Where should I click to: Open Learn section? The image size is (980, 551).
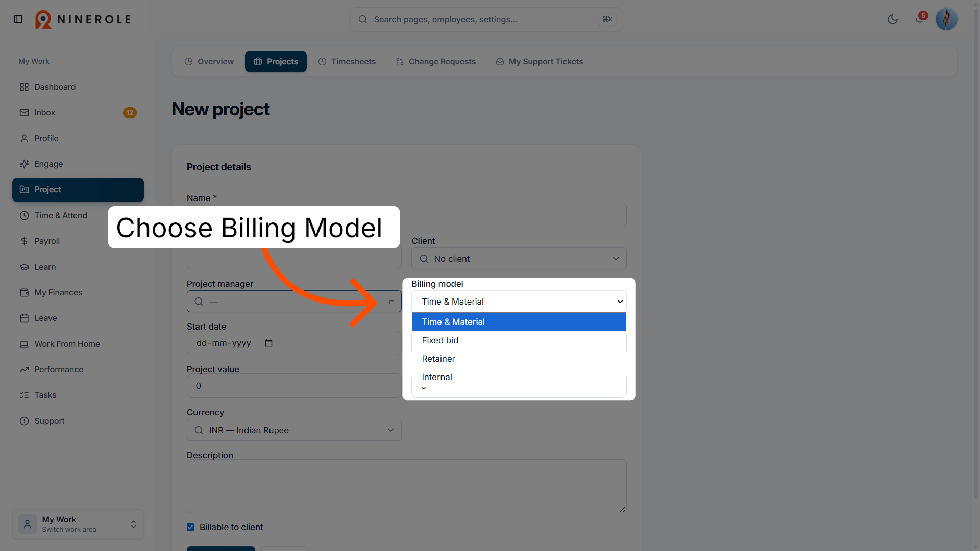coord(78,267)
